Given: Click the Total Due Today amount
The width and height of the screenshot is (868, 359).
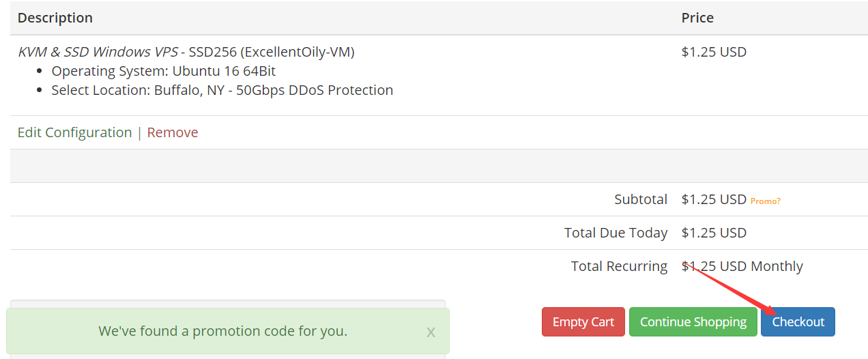Looking at the screenshot, I should point(714,233).
